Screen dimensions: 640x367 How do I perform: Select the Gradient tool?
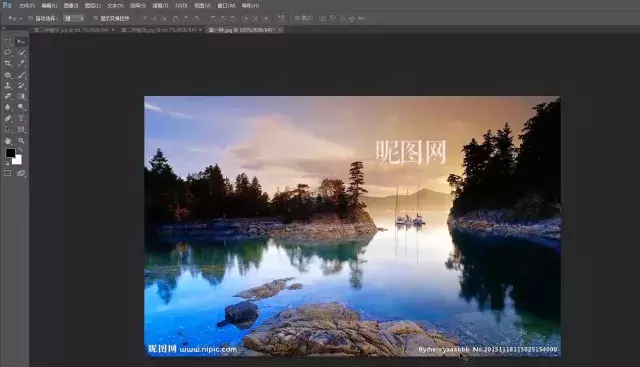(21, 96)
